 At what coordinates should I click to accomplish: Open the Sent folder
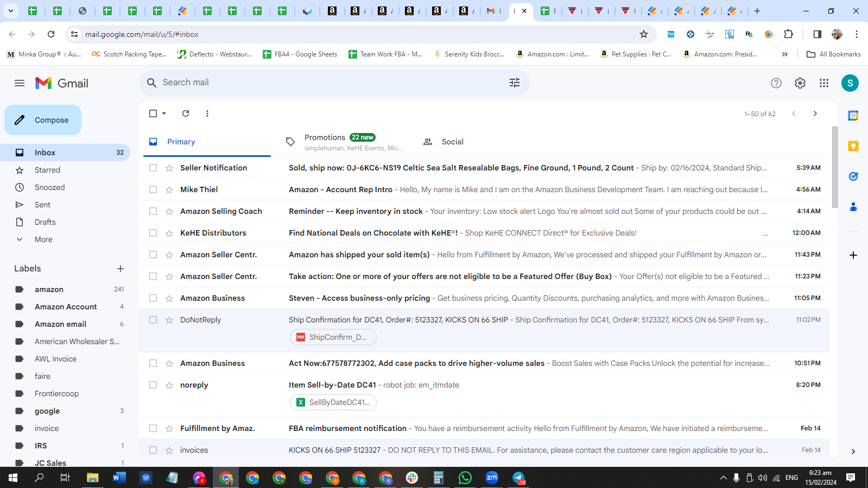(x=65, y=205)
